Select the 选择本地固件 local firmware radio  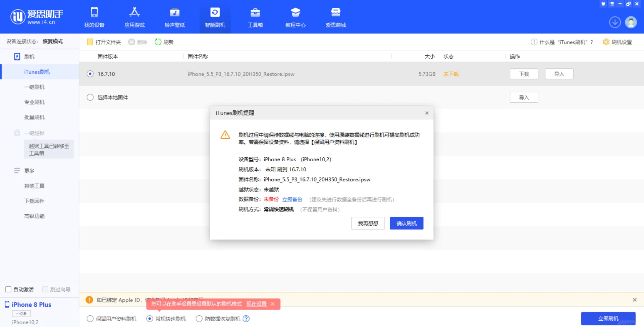90,97
